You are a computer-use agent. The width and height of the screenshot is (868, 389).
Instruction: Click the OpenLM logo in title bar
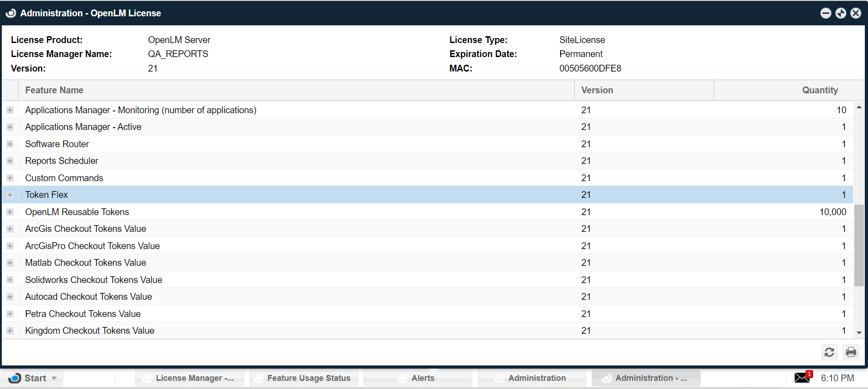coord(11,13)
